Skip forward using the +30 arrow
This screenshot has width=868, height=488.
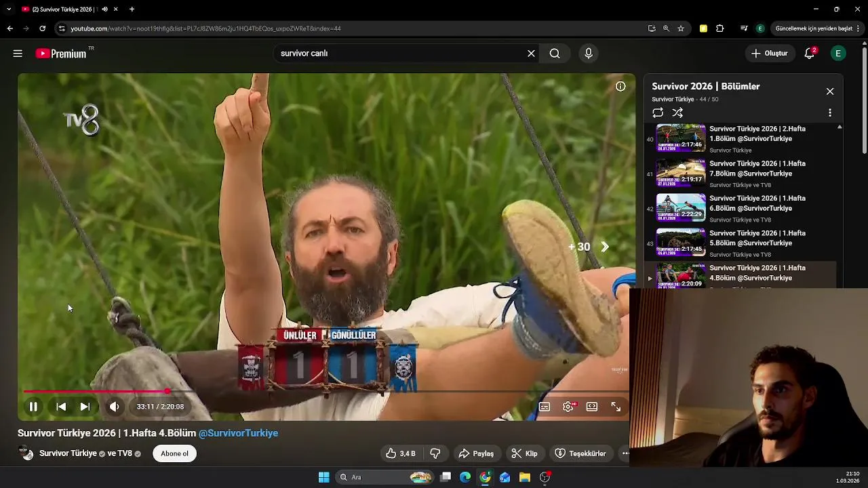click(x=604, y=247)
